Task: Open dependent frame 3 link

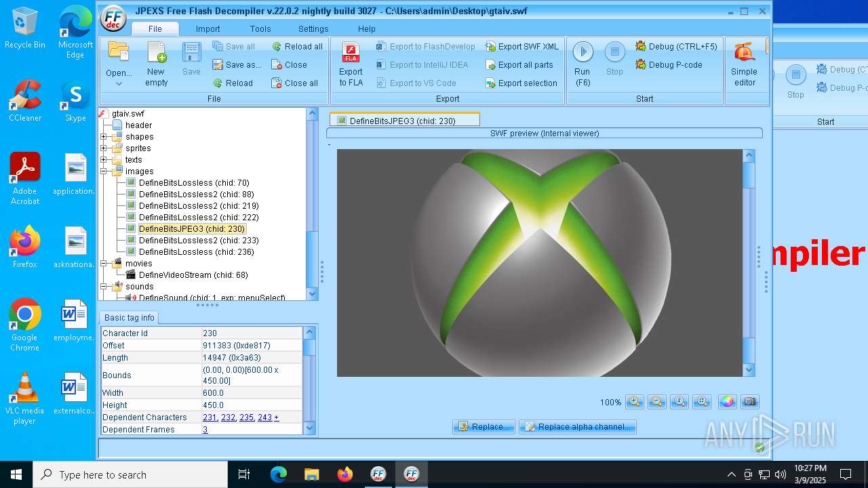Action: (205, 430)
